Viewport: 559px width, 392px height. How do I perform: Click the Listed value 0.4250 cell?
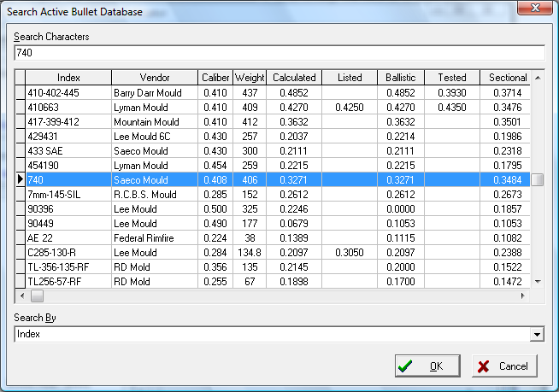pyautogui.click(x=350, y=108)
